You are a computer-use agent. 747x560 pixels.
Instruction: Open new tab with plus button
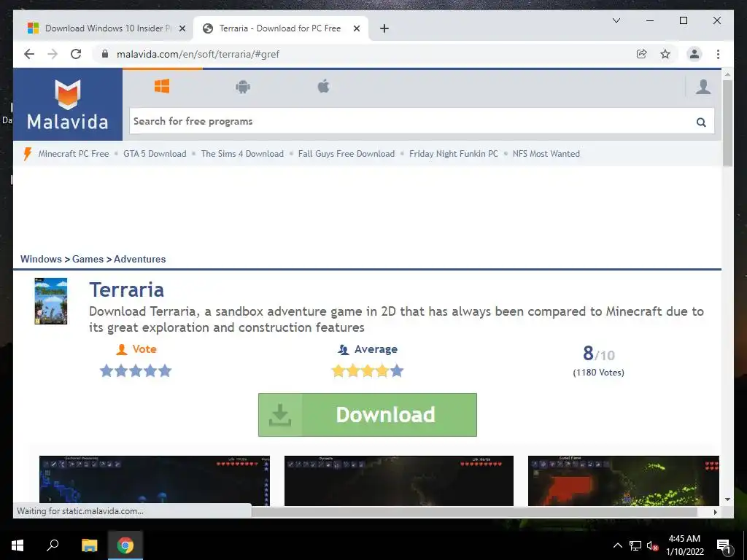tap(384, 28)
